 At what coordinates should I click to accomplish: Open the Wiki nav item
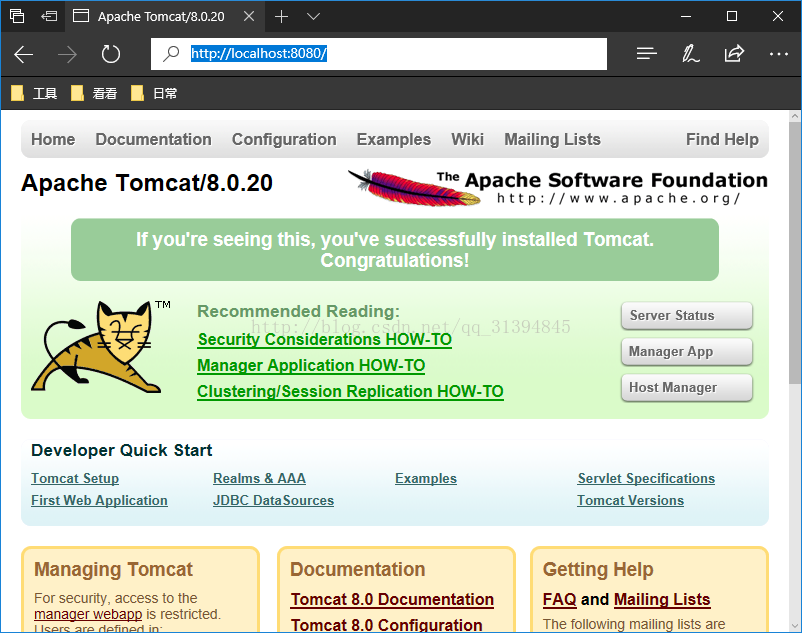467,139
